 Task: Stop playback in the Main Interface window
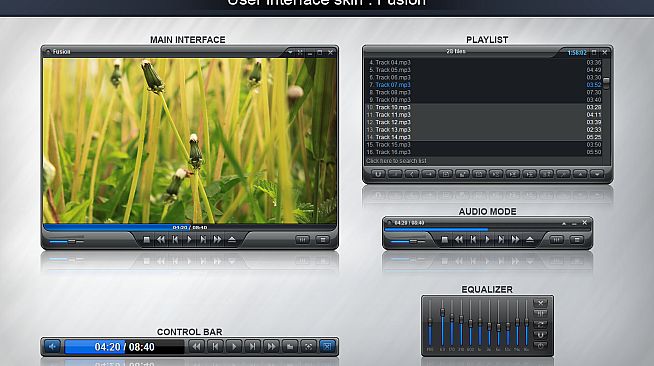[146, 240]
